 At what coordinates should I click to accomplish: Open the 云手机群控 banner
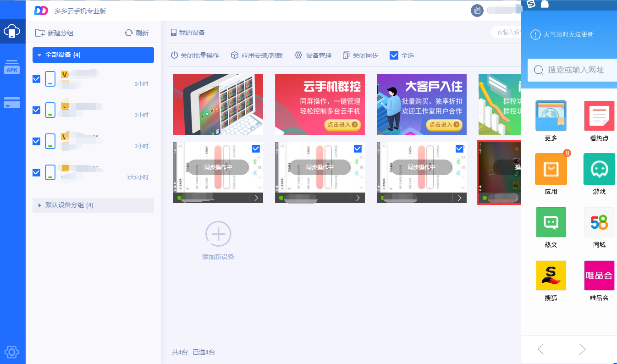(320, 104)
